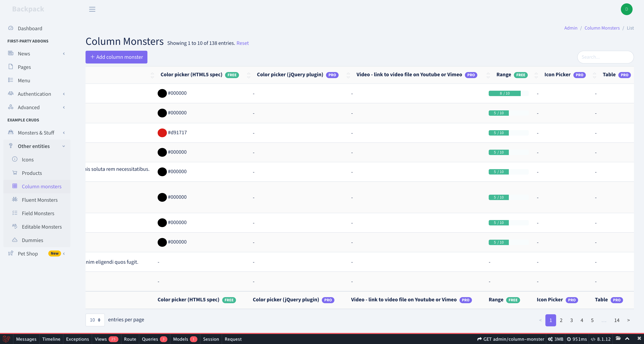Open the user avatar menu
Viewport: 644px width, 344px height.
tap(627, 9)
